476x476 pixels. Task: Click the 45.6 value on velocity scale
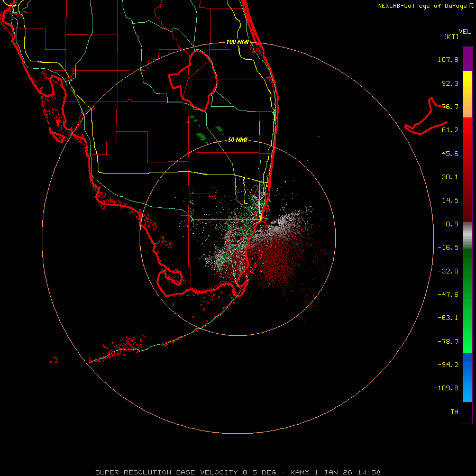pos(450,153)
